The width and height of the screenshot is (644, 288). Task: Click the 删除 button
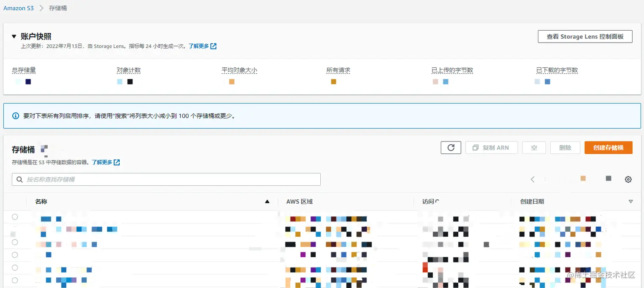(565, 147)
